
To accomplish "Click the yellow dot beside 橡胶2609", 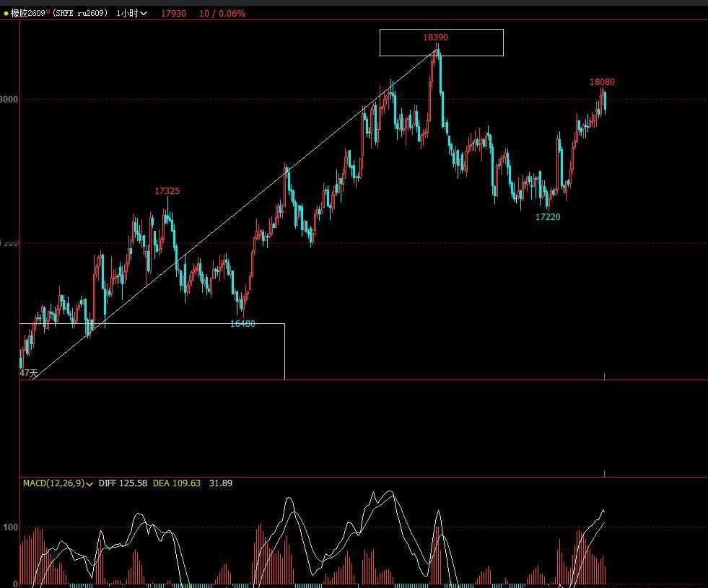I will point(6,14).
